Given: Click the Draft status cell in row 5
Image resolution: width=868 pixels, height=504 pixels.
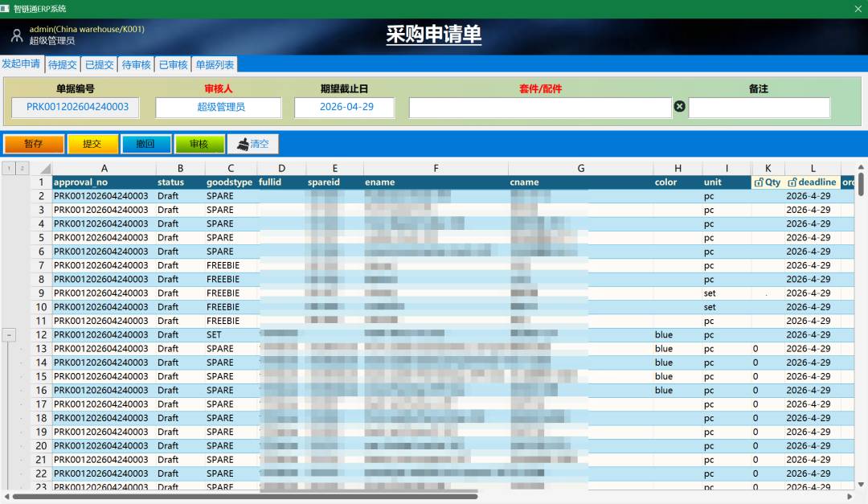Looking at the screenshot, I should pos(181,238).
